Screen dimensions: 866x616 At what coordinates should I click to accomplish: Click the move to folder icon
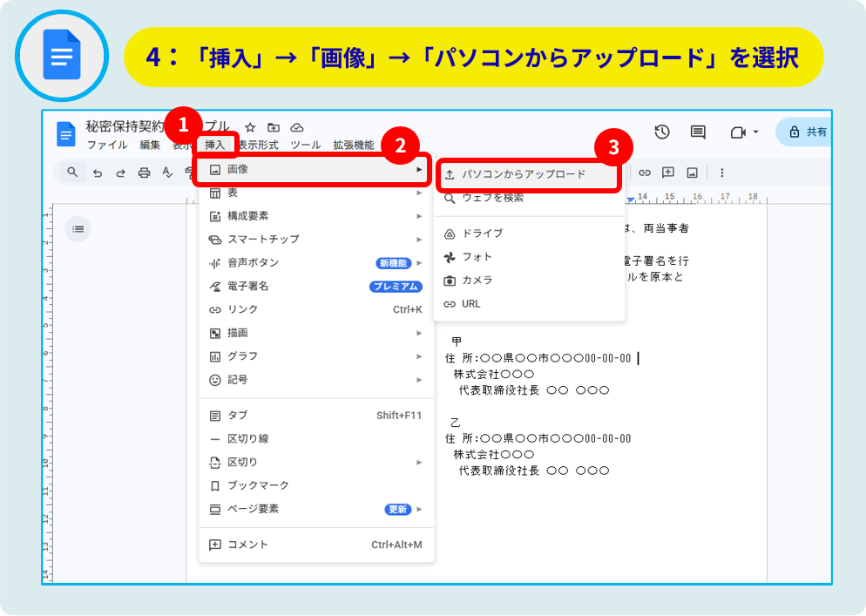coord(274,127)
